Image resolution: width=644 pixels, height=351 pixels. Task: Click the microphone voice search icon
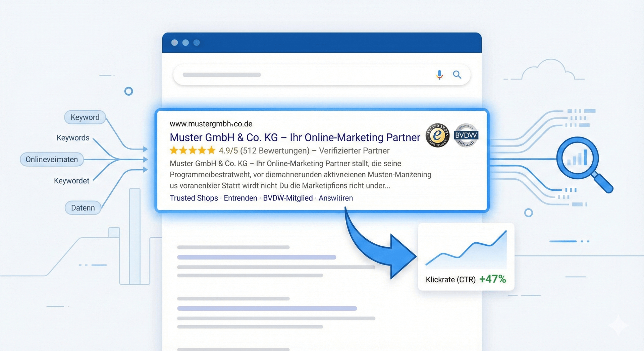[x=439, y=75]
